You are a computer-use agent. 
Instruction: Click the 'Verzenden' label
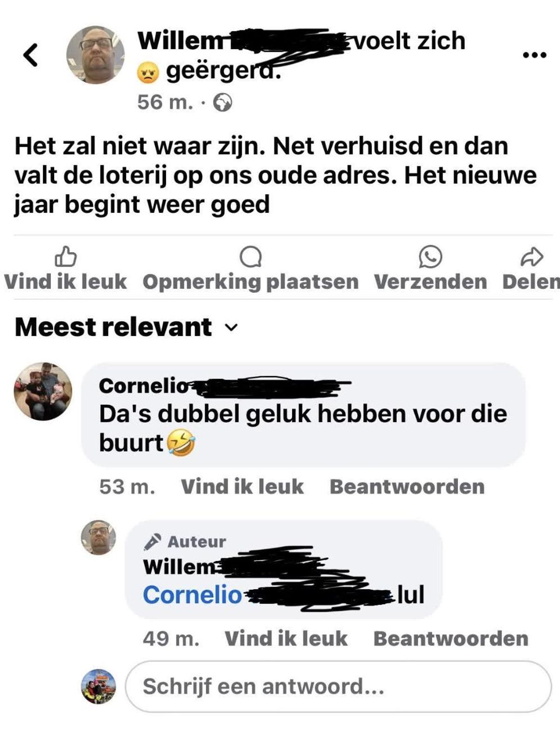(430, 282)
